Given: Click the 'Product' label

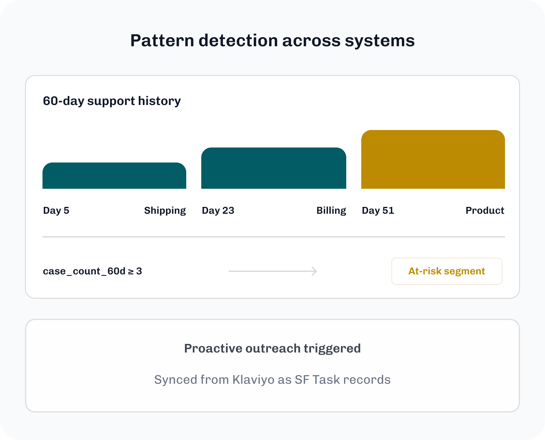Looking at the screenshot, I should coord(485,211).
